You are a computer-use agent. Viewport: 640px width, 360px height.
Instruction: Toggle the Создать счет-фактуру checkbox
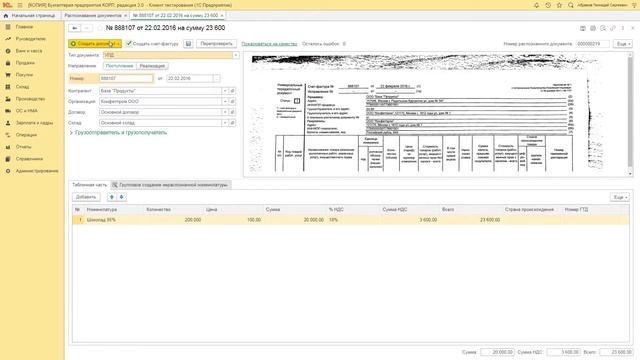point(129,44)
